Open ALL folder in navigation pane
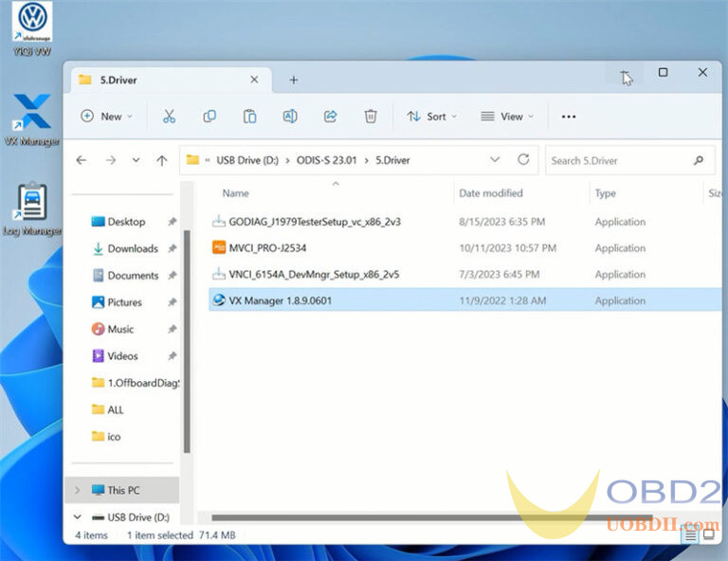The width and height of the screenshot is (728, 561). click(x=115, y=409)
